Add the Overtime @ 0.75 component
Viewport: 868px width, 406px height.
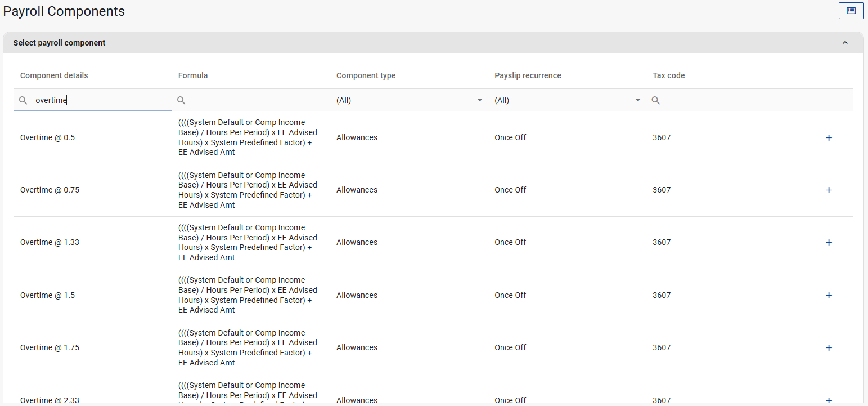tap(828, 190)
